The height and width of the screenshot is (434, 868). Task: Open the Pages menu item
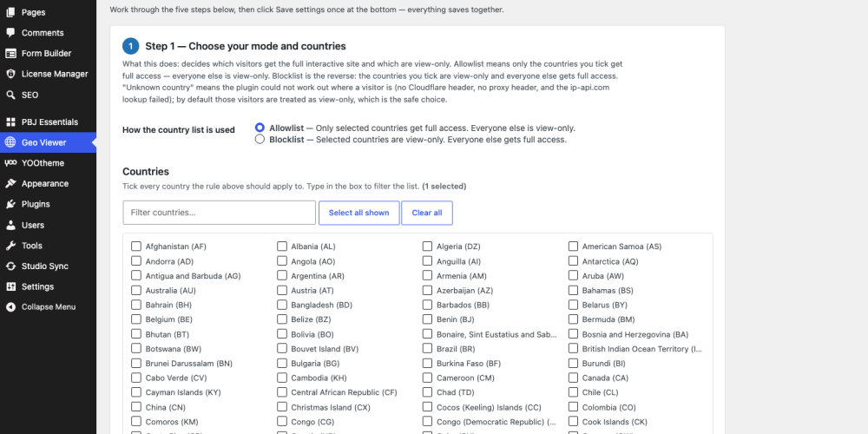[48, 12]
